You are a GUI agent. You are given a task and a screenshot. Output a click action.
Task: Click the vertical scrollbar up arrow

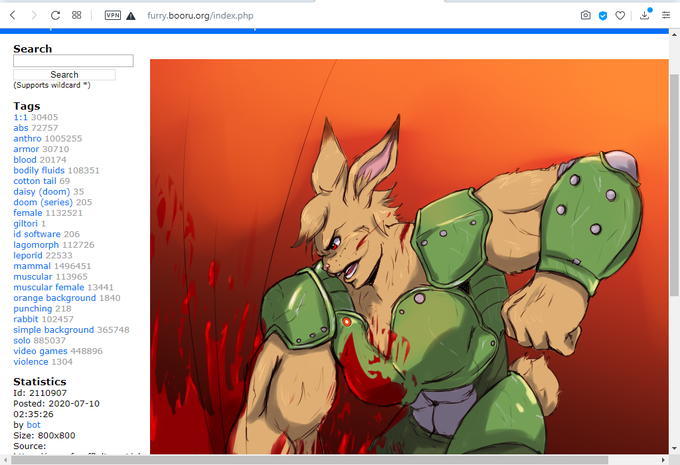coord(674,34)
